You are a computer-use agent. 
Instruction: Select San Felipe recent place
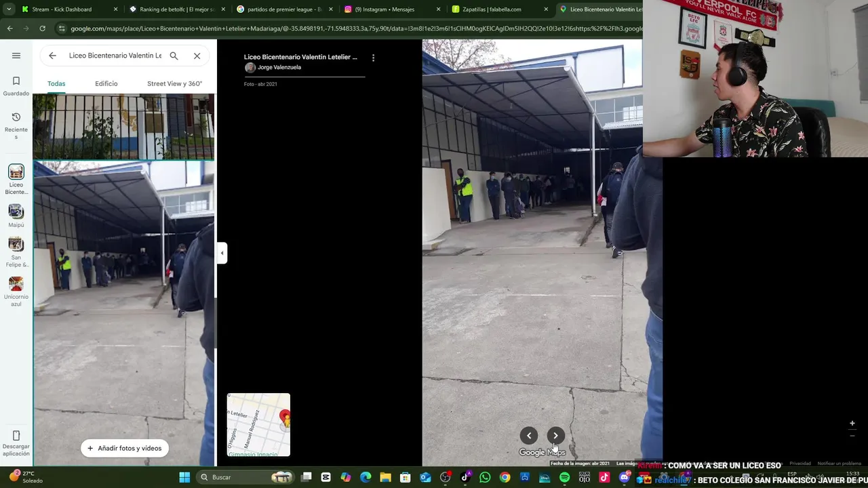click(16, 252)
